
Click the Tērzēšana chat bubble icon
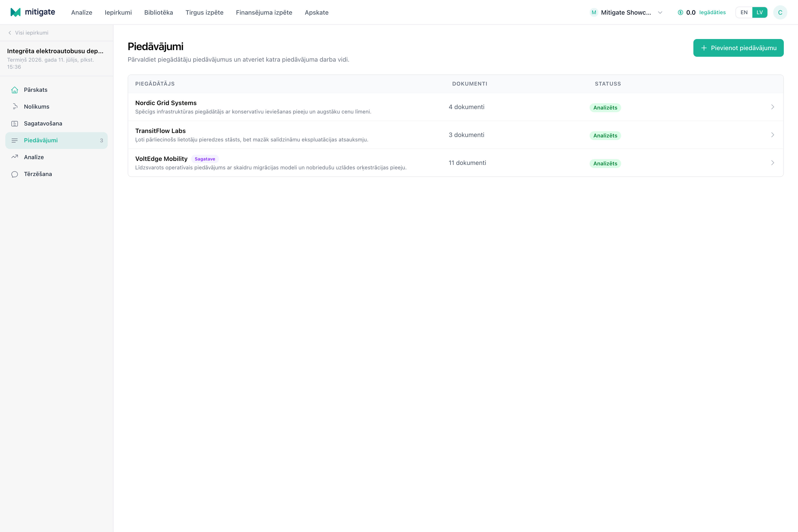[15, 174]
